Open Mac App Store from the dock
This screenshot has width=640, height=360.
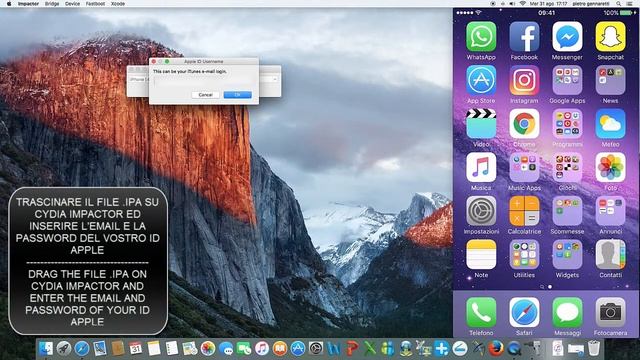click(x=298, y=349)
